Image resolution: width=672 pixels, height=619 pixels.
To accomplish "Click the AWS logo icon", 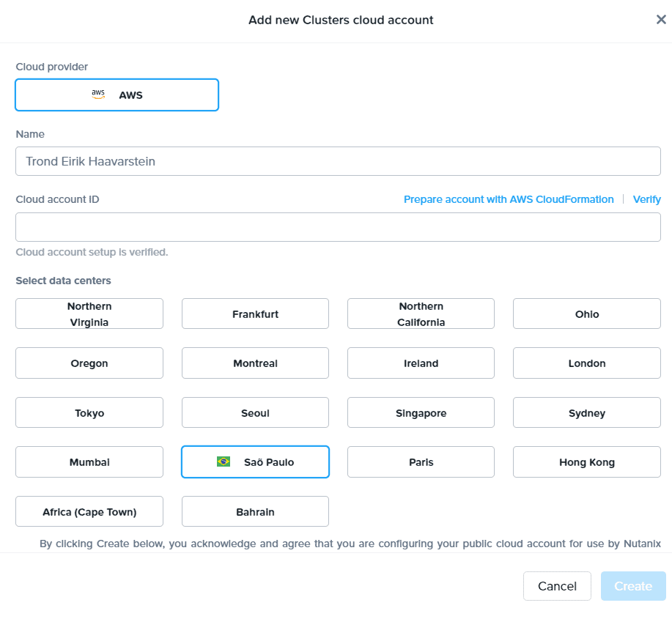I will 98,94.
